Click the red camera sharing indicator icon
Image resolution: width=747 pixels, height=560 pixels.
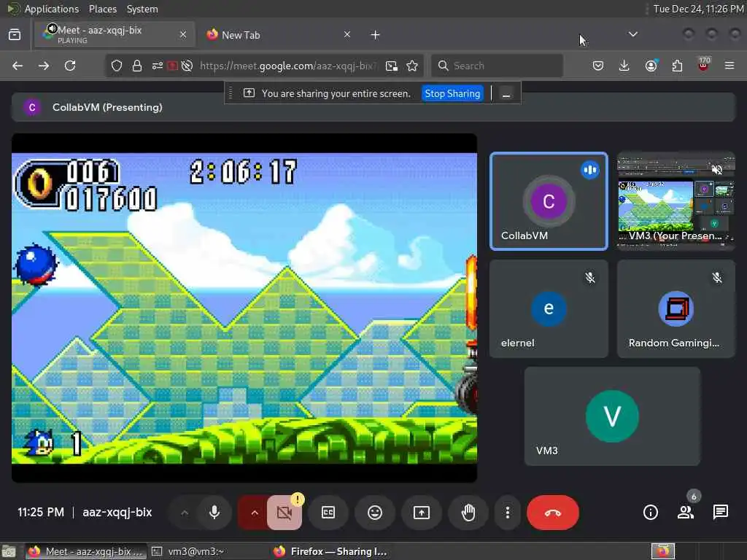[172, 66]
